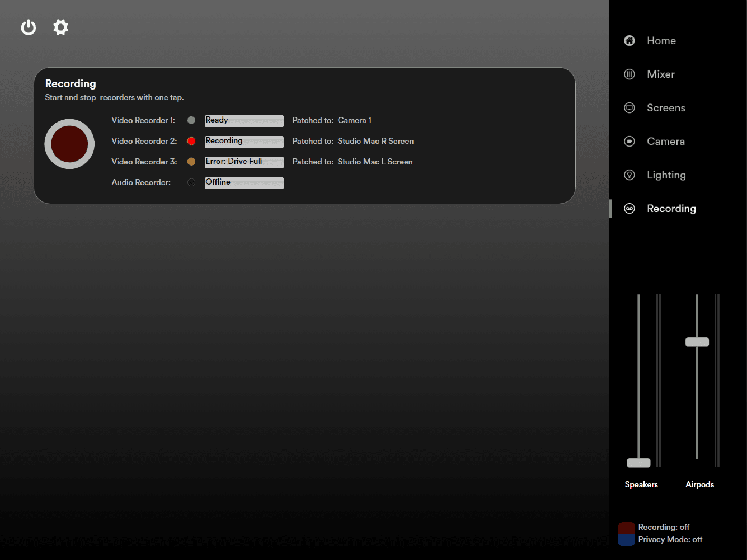747x560 pixels.
Task: Click Video Recorder 1 status indicator dot
Action: pyautogui.click(x=191, y=120)
